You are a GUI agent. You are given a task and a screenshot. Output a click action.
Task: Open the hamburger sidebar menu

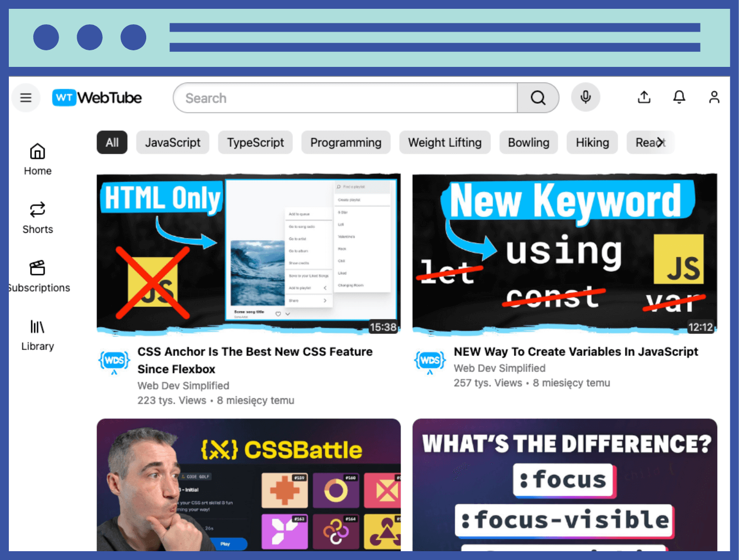(x=26, y=97)
